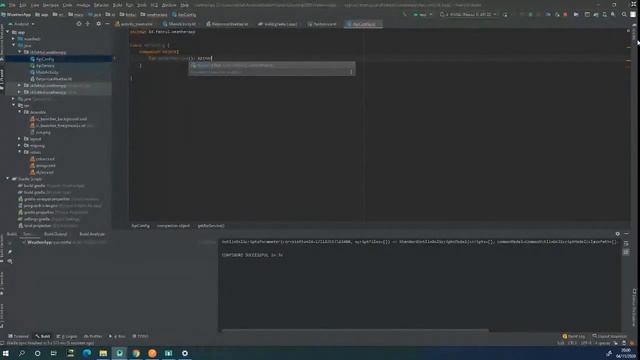Open ApiService file in project tree
This screenshot has width=640, height=360.
point(45,66)
